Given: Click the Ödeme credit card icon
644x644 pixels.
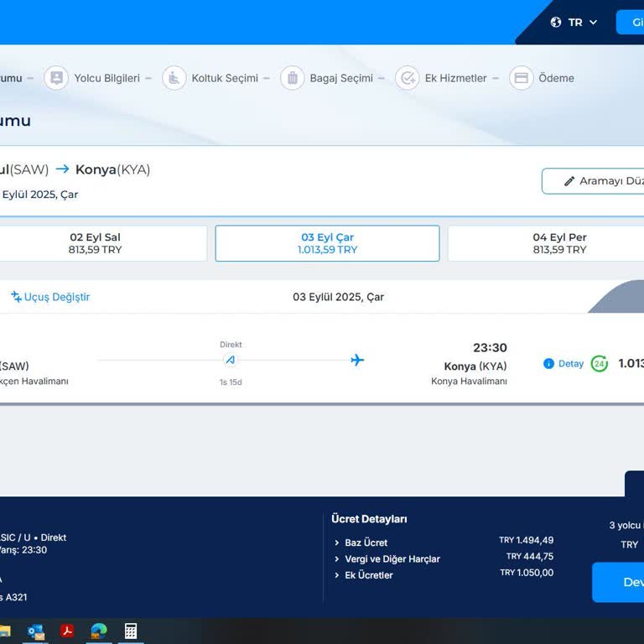Looking at the screenshot, I should [x=521, y=78].
